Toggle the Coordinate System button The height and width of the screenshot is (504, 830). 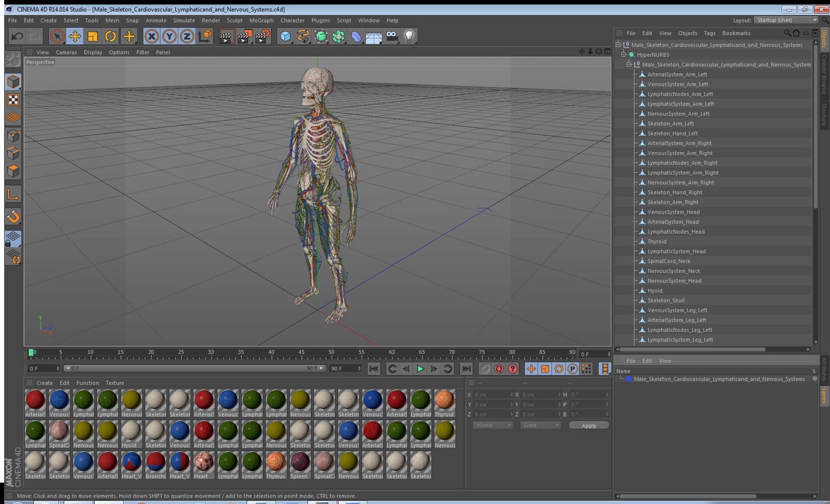205,36
